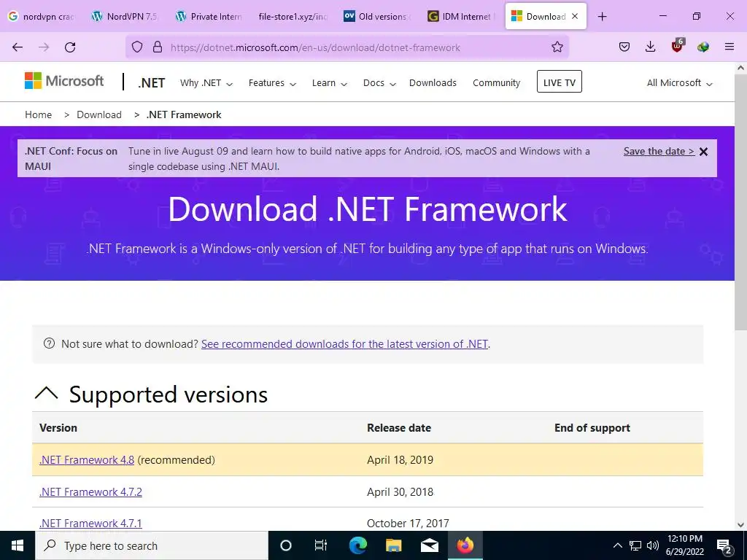Viewport: 747px width, 560px height.
Task: Switch to the NordVPN 7.5 tab
Action: [125, 17]
